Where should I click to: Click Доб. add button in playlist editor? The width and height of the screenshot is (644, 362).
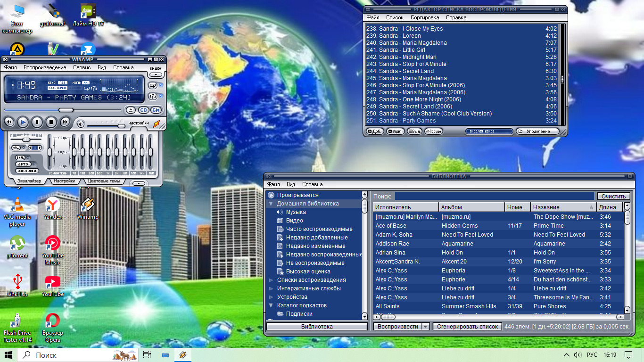(375, 132)
